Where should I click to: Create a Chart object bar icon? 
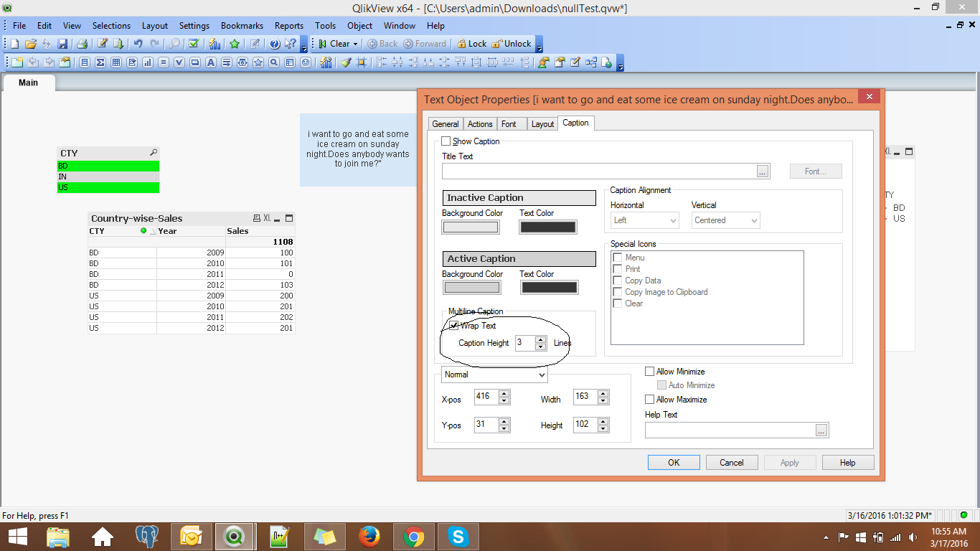coord(147,62)
